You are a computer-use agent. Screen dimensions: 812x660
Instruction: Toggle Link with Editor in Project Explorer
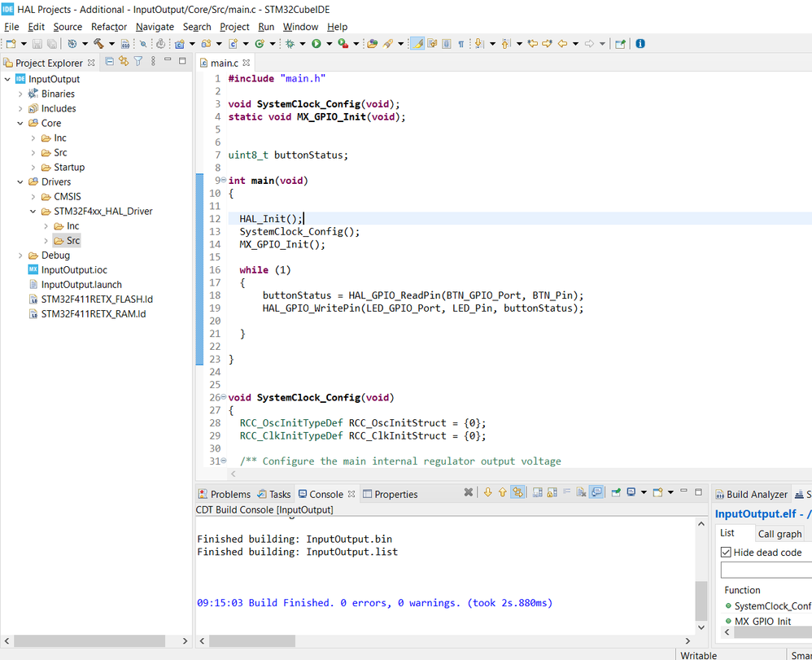coord(124,61)
